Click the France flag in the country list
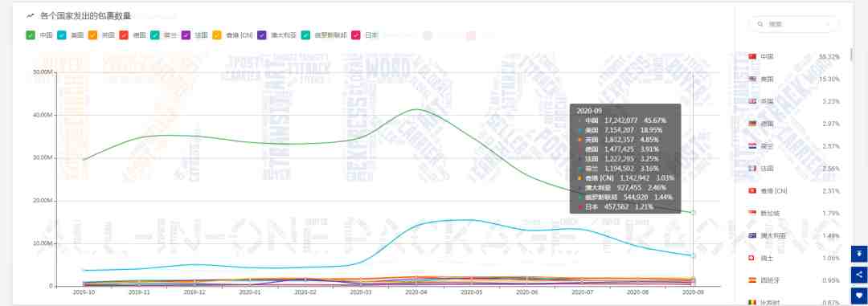The image size is (868, 306). 751,168
